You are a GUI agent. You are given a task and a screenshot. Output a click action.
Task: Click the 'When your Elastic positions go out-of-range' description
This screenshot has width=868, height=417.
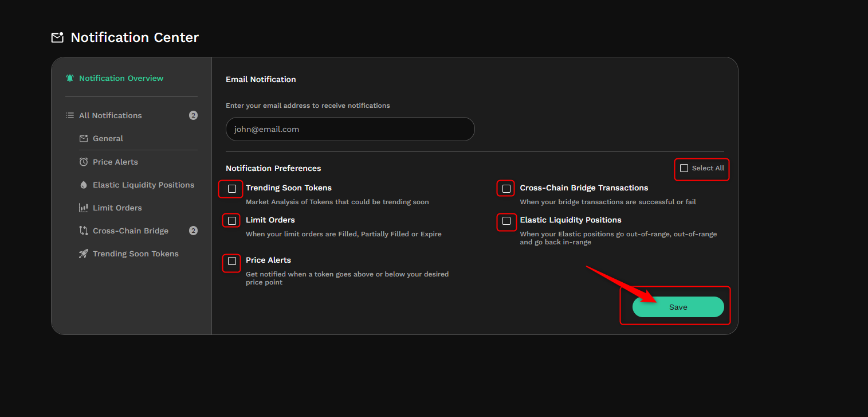pyautogui.click(x=618, y=238)
